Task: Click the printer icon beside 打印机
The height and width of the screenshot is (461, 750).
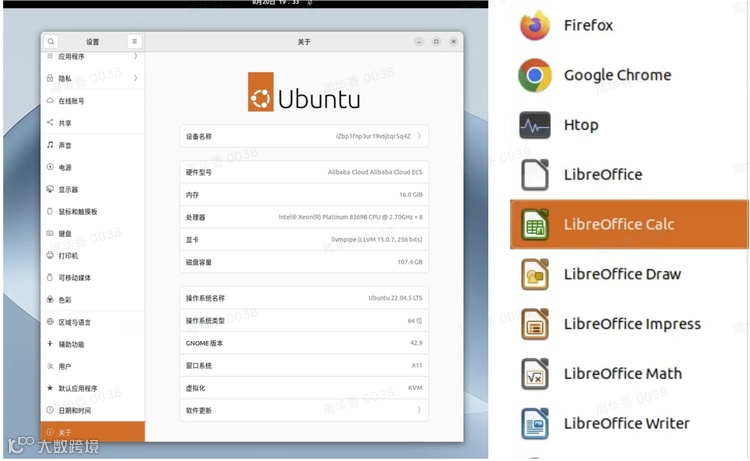Action: coord(50,255)
